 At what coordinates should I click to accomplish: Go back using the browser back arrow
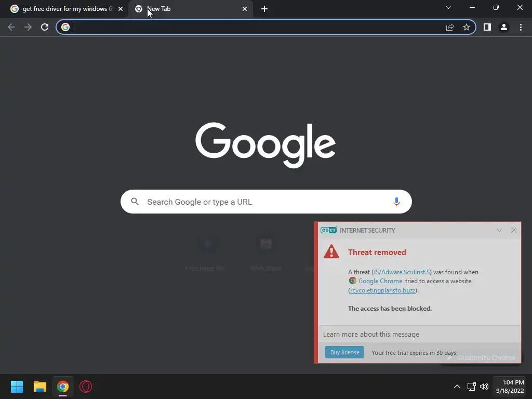[11, 27]
